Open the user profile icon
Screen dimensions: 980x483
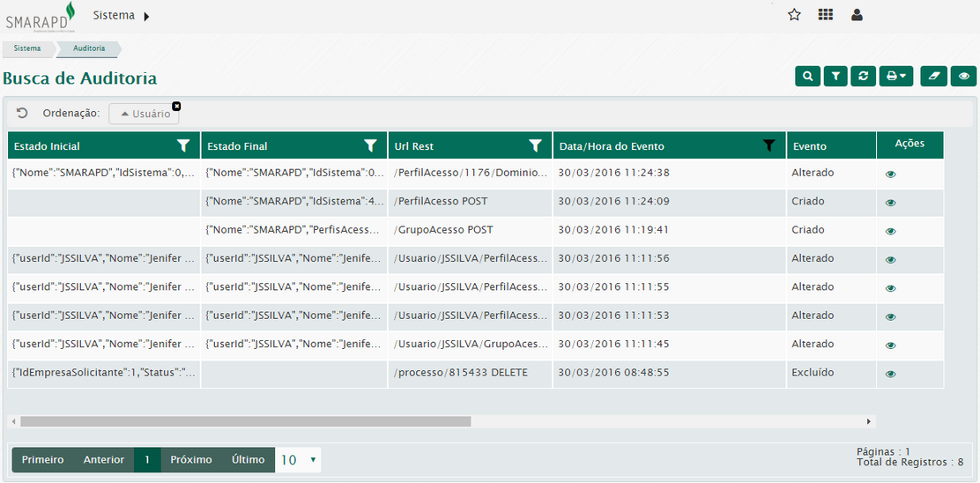pyautogui.click(x=857, y=15)
